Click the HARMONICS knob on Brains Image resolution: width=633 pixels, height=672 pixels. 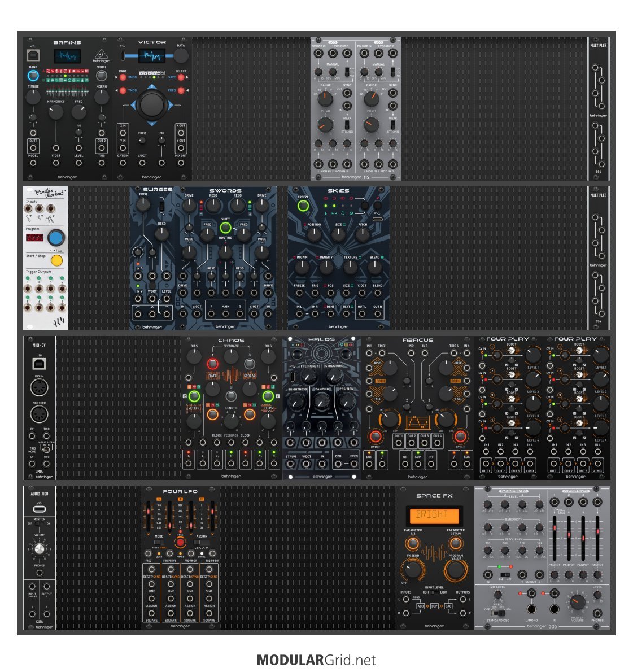(55, 112)
